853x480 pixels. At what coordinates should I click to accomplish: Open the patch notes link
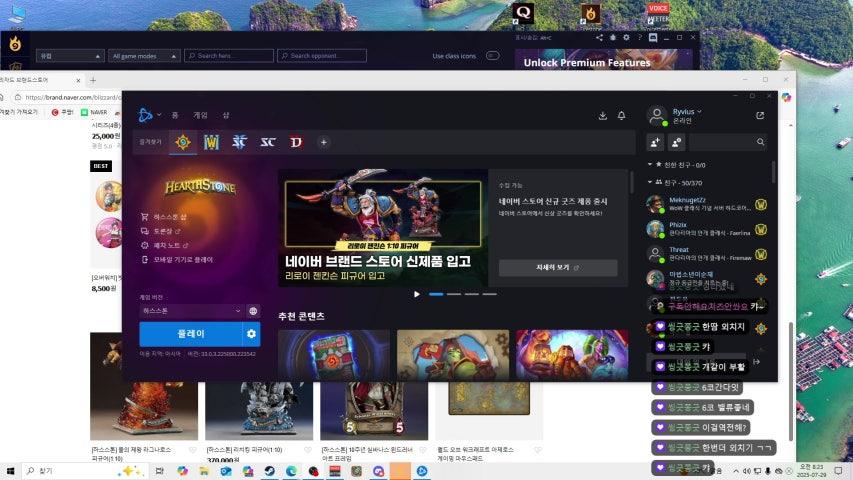click(164, 245)
